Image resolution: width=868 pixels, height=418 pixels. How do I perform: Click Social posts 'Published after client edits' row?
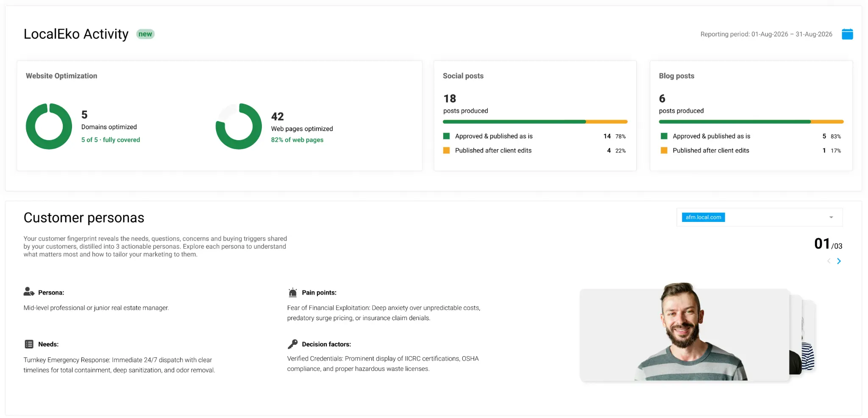pyautogui.click(x=534, y=150)
